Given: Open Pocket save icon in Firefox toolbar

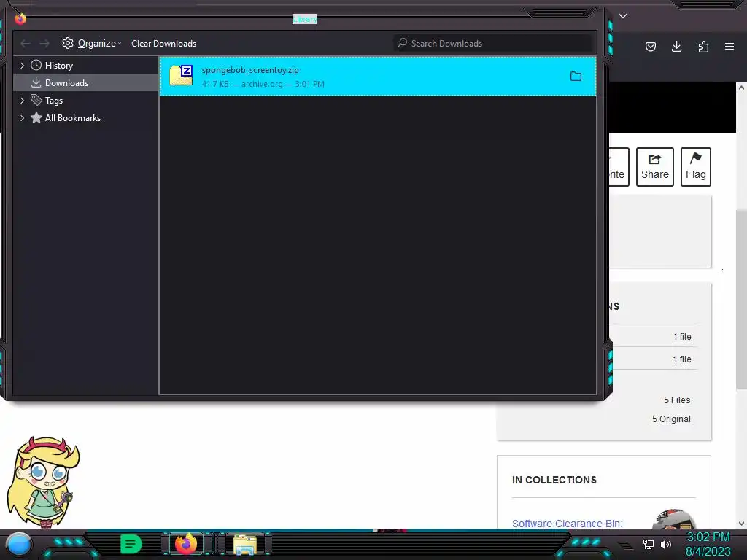Looking at the screenshot, I should tap(651, 47).
